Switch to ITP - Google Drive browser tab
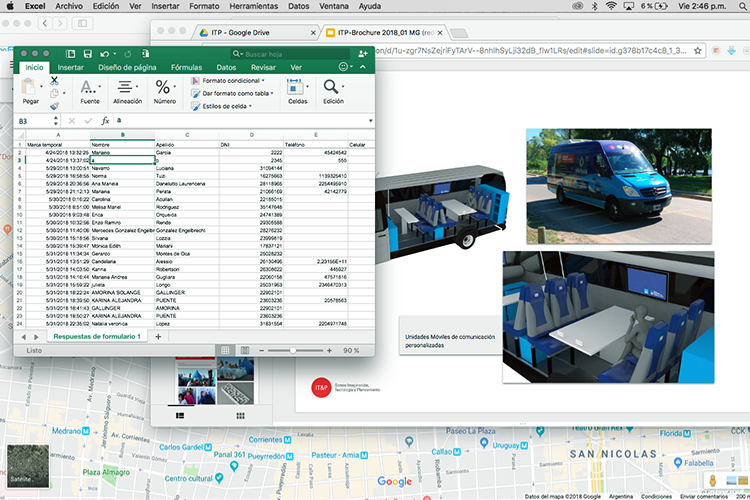 tap(257, 33)
